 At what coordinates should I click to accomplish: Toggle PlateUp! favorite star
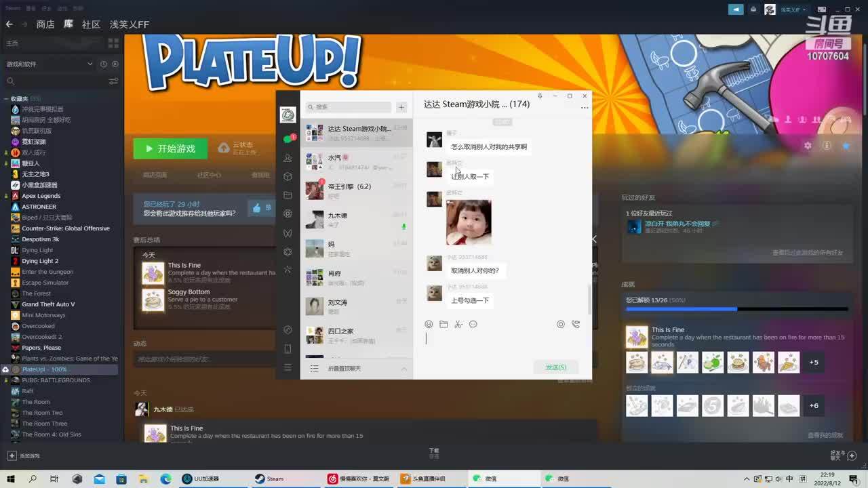846,146
